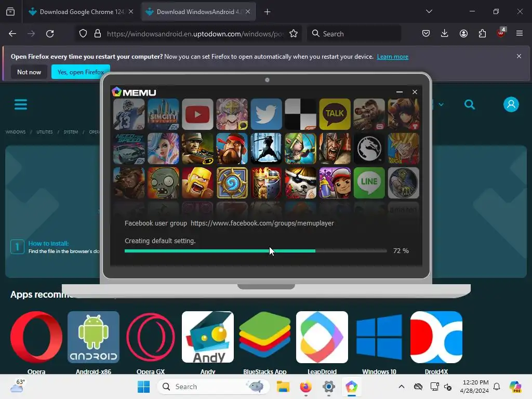Expand dropdown arrow next to Uptodown search
532x399 pixels.
441,104
